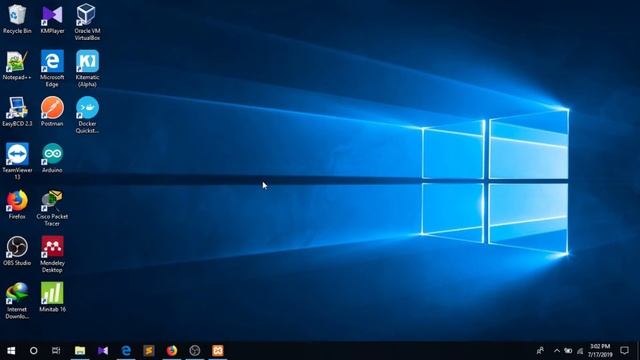Open Cortana search circle in taskbar
640x360 pixels.
pyautogui.click(x=33, y=351)
